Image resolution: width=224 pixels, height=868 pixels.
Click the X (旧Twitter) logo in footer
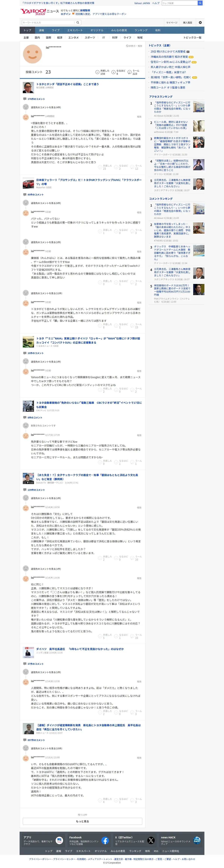(151, 841)
